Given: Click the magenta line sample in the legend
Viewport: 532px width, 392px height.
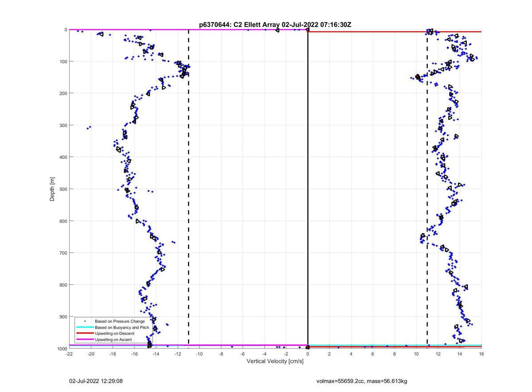Looking at the screenshot, I should (85, 340).
